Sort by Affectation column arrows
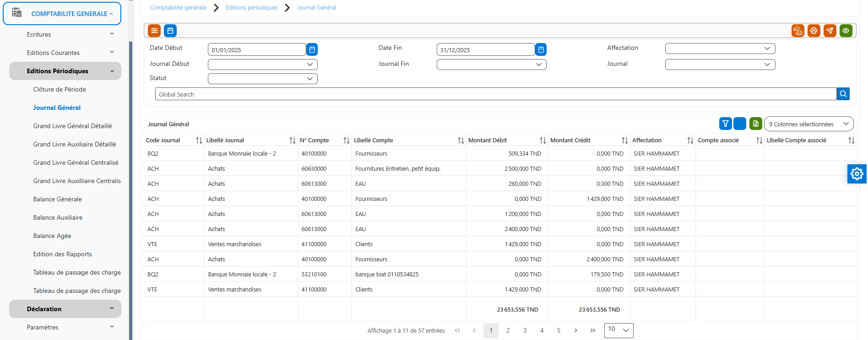868x340 pixels. coord(690,140)
